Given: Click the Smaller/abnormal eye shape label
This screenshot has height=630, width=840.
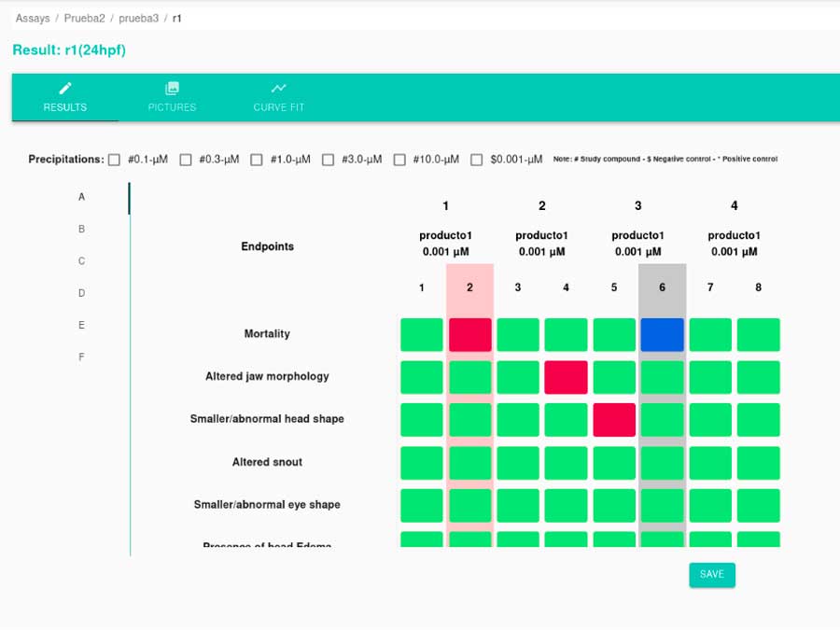Looking at the screenshot, I should pos(267,505).
